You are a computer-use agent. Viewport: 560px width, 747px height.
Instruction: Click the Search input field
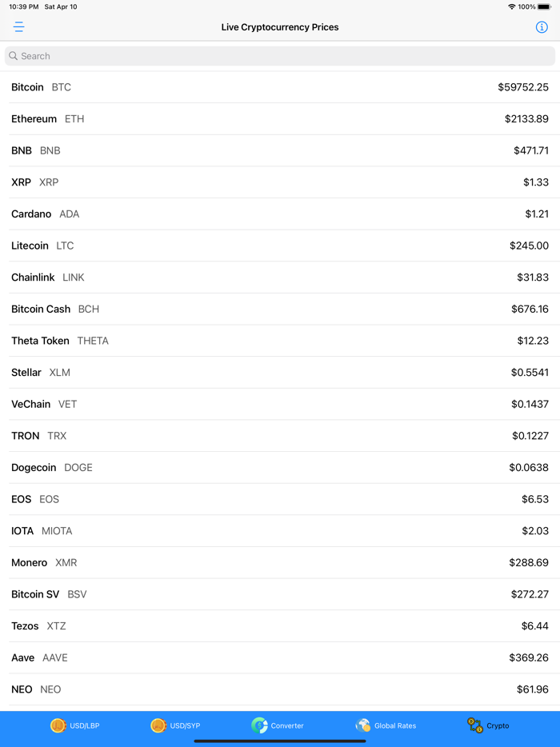pos(280,56)
